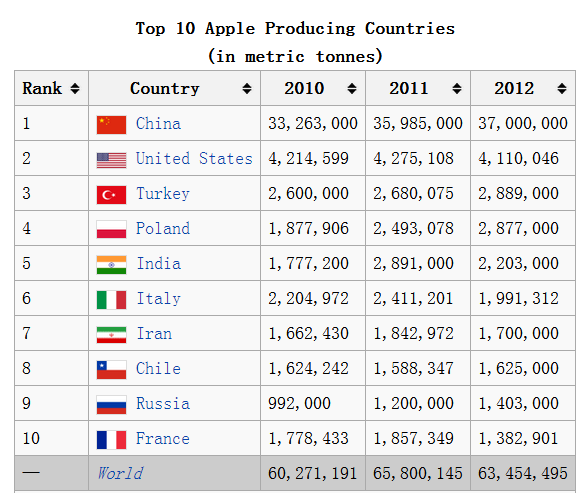Select Russia's 2012 value 1,403,000
Viewport: 576px width, 493px height.
[518, 403]
